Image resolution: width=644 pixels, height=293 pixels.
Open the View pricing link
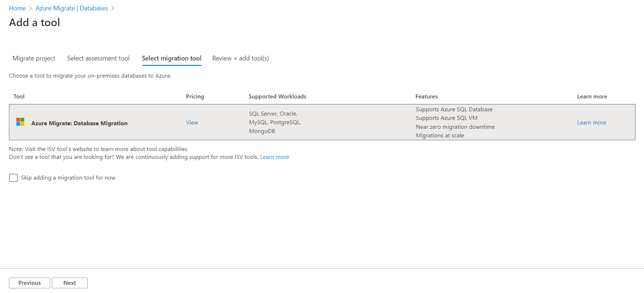pos(192,123)
